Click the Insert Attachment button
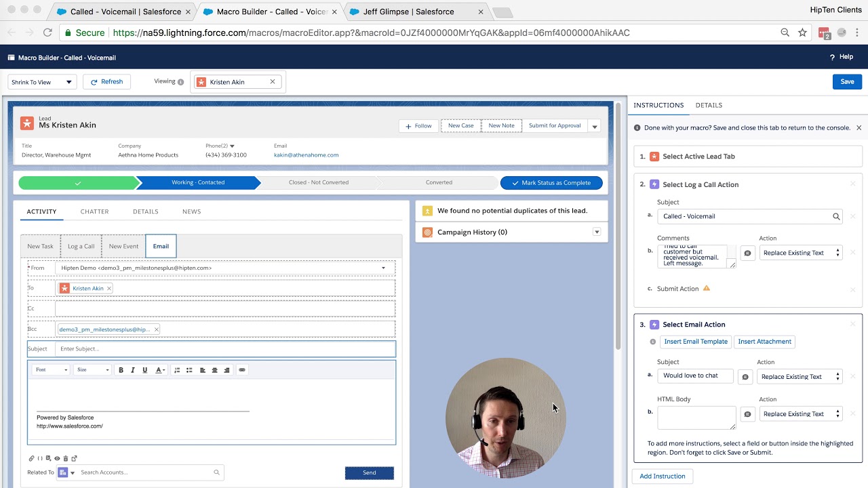The width and height of the screenshot is (868, 488). pyautogui.click(x=764, y=342)
